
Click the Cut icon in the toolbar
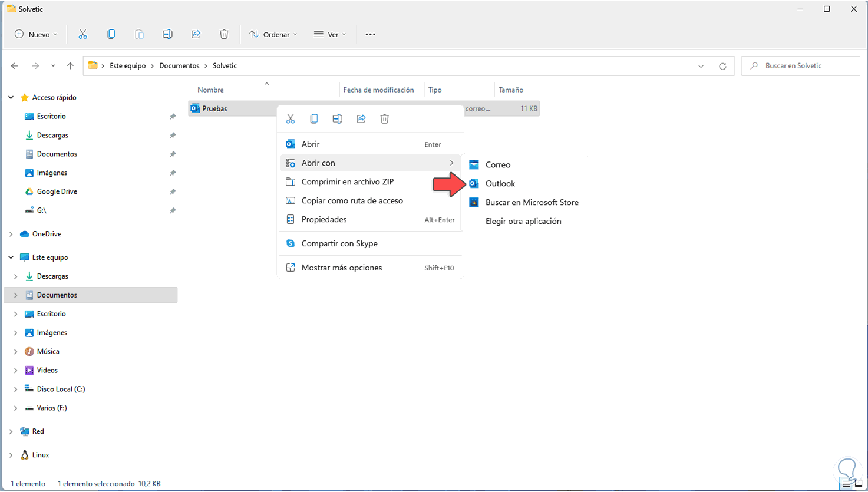tap(82, 34)
